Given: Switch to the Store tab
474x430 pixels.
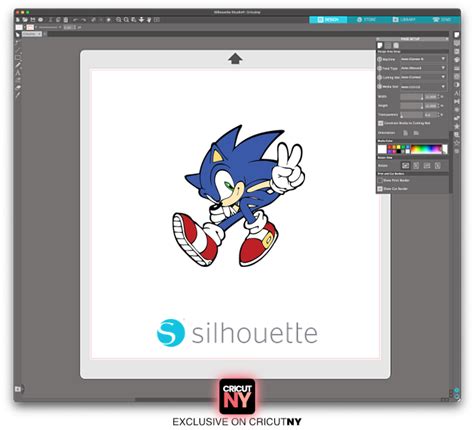Looking at the screenshot, I should coord(366,20).
